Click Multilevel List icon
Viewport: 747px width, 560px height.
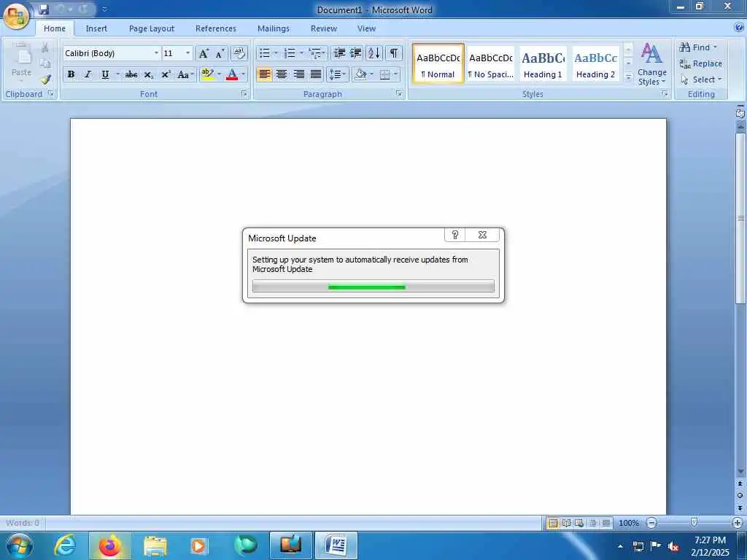click(x=315, y=52)
